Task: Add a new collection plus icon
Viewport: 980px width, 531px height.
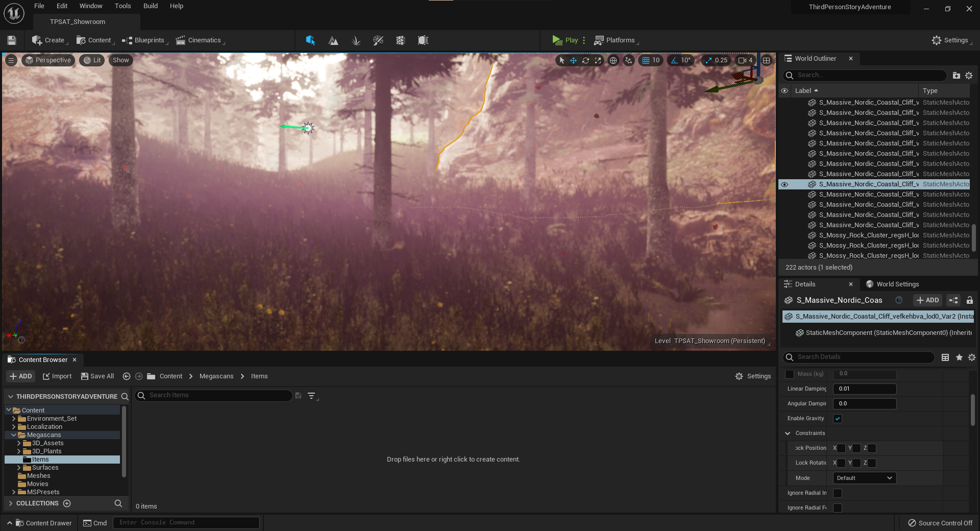Action: coord(67,503)
